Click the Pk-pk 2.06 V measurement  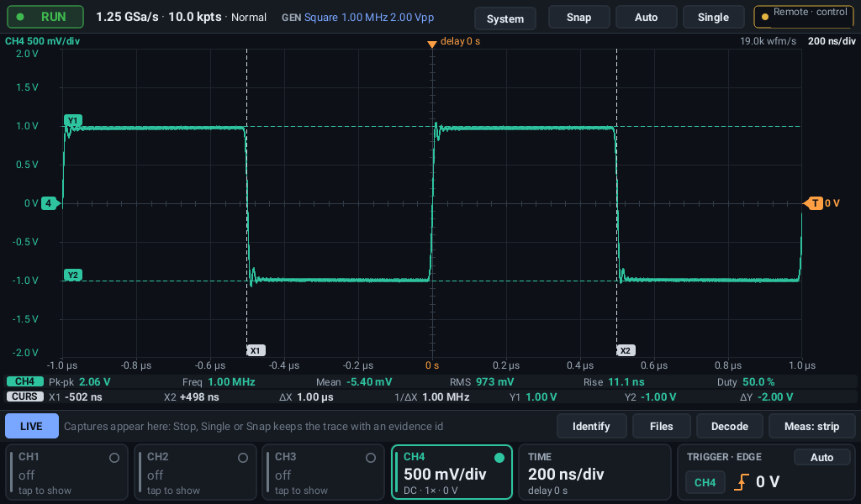[80, 381]
